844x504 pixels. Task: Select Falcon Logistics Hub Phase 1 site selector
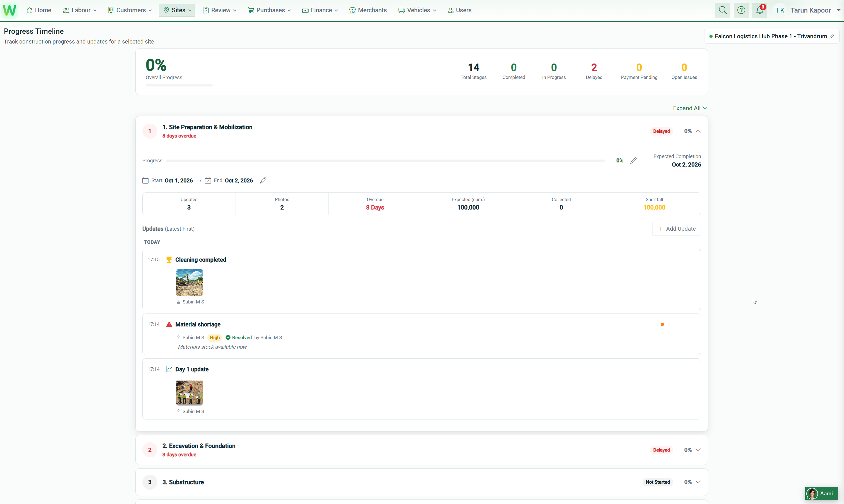tap(771, 36)
